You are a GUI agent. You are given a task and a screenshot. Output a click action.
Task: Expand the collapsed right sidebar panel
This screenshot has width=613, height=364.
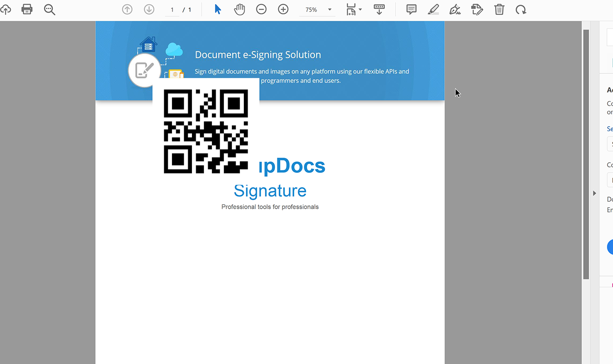tap(595, 193)
